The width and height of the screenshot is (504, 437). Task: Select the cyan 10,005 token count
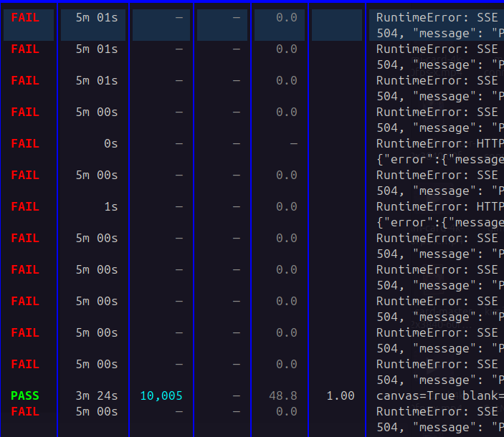[161, 395]
